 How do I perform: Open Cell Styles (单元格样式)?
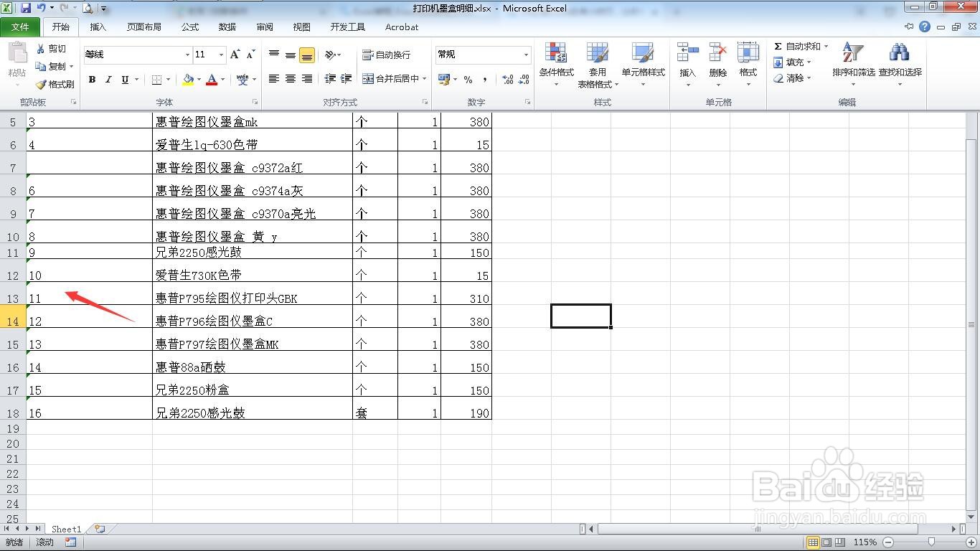click(x=644, y=65)
